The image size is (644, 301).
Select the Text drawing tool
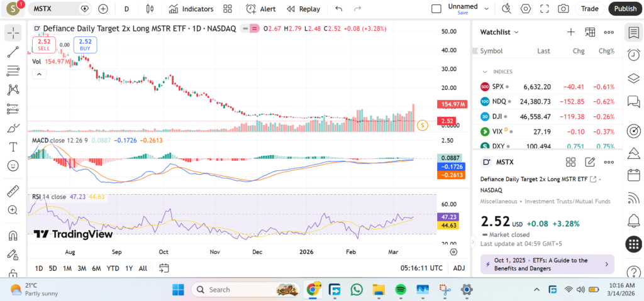coord(13,146)
